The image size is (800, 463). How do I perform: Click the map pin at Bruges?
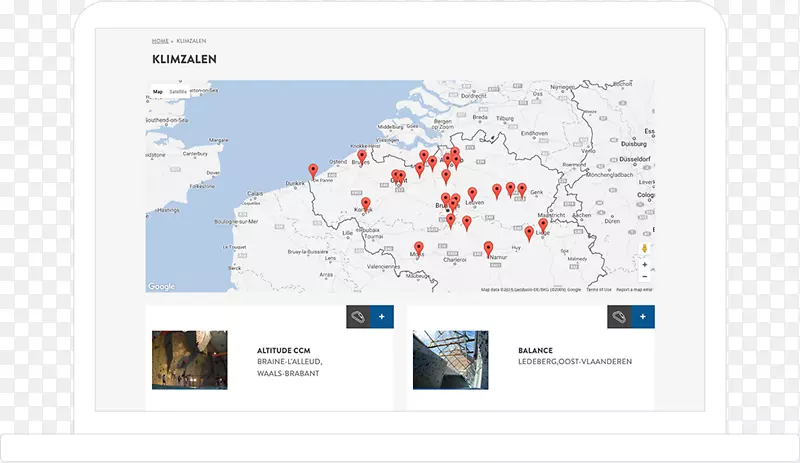tap(362, 156)
